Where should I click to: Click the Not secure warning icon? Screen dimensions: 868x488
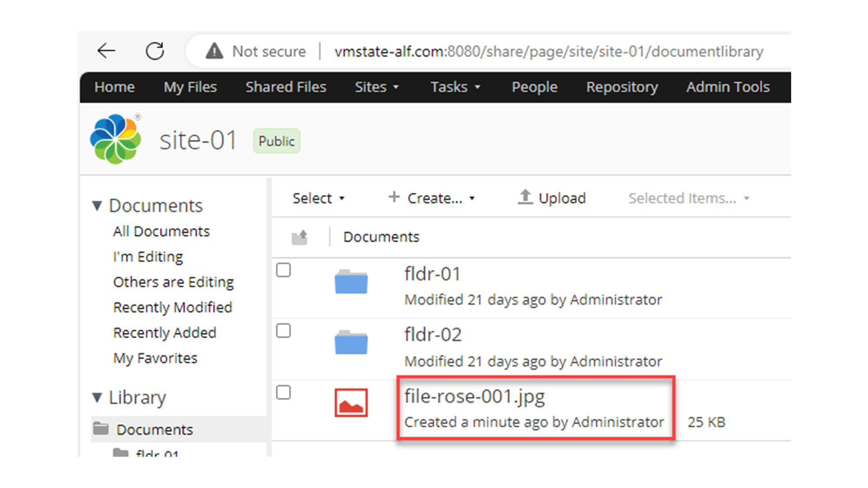[214, 51]
